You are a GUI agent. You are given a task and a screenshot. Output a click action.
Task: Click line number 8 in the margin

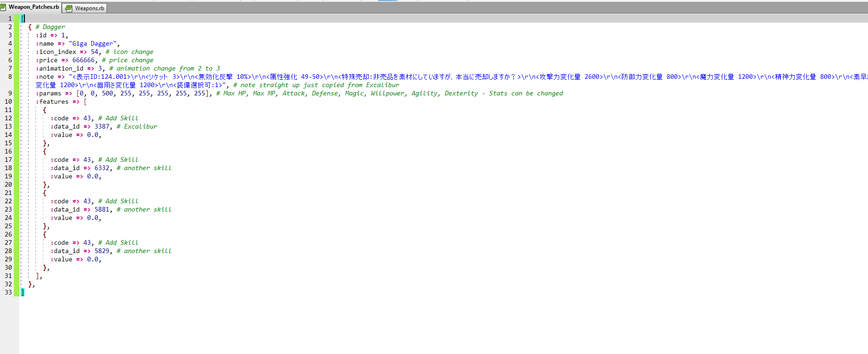tap(10, 77)
